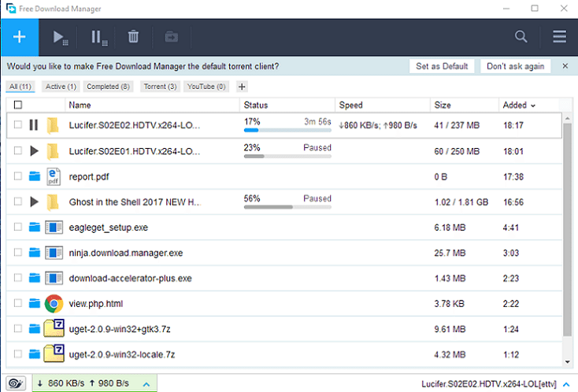Toggle snail mode icon in status bar

(16, 383)
